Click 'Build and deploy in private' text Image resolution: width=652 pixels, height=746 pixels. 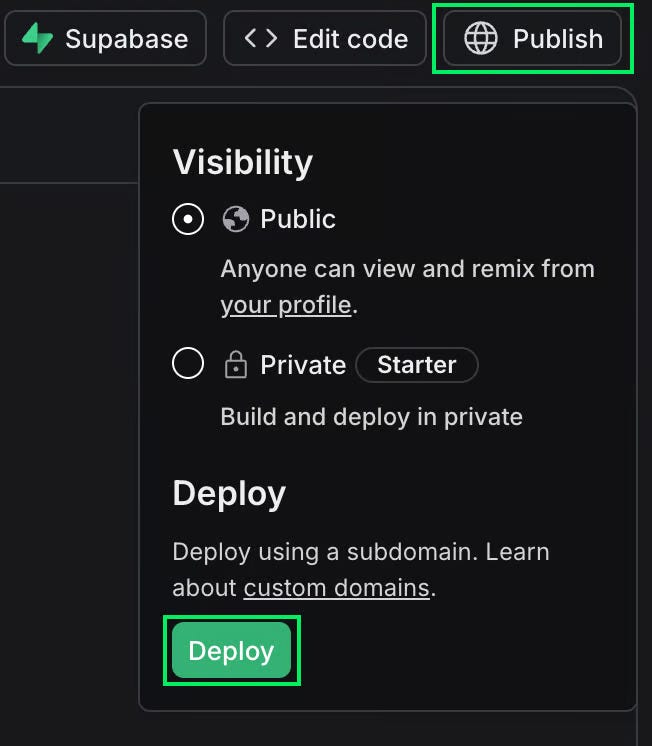point(372,417)
